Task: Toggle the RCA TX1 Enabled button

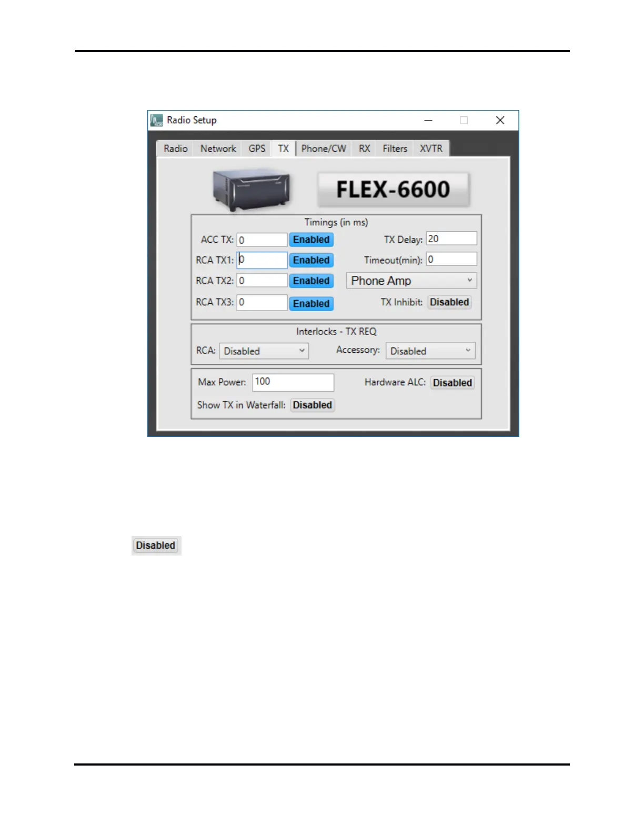Action: (x=311, y=260)
